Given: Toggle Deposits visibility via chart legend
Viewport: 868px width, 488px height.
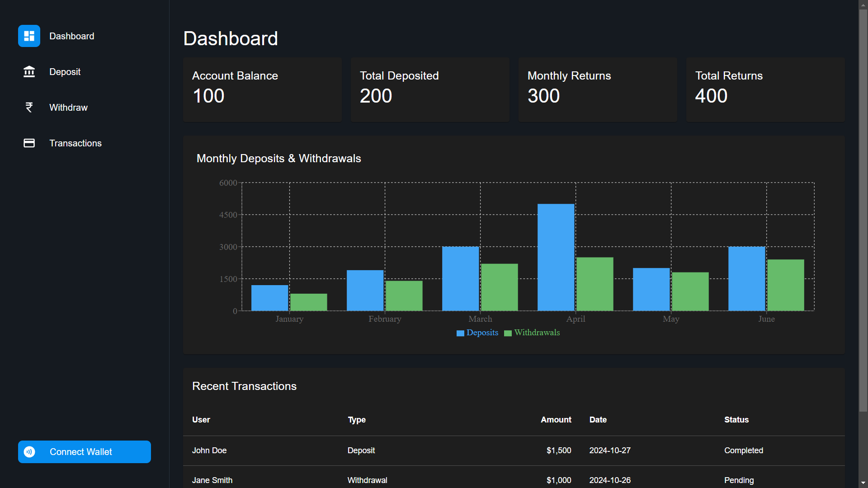Looking at the screenshot, I should point(477,333).
